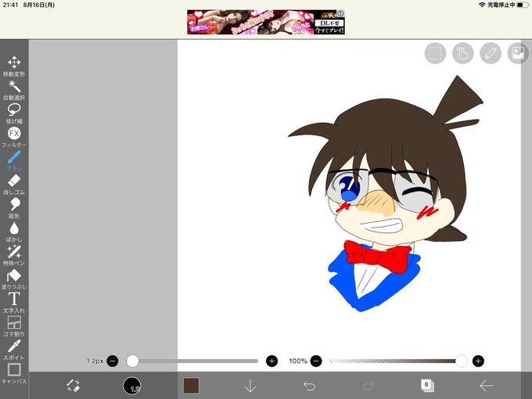Viewport: 532px width, 399px height.
Task: Redo the undone stroke
Action: click(x=368, y=386)
